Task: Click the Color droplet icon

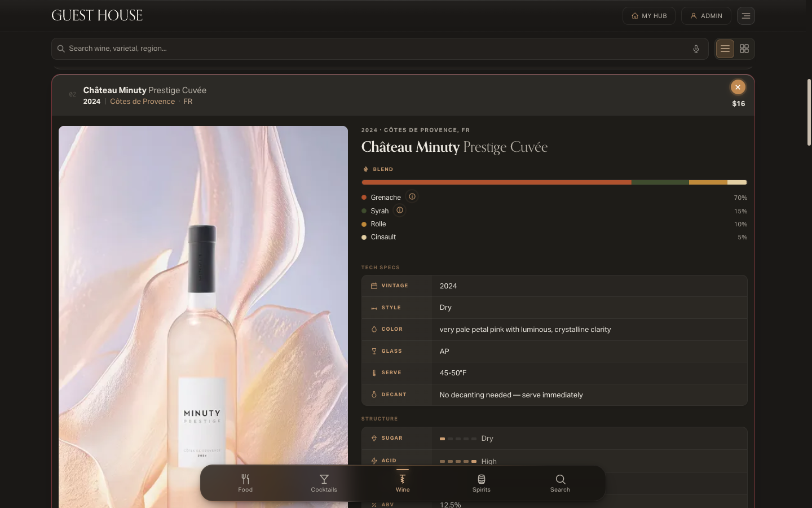Action: click(374, 329)
